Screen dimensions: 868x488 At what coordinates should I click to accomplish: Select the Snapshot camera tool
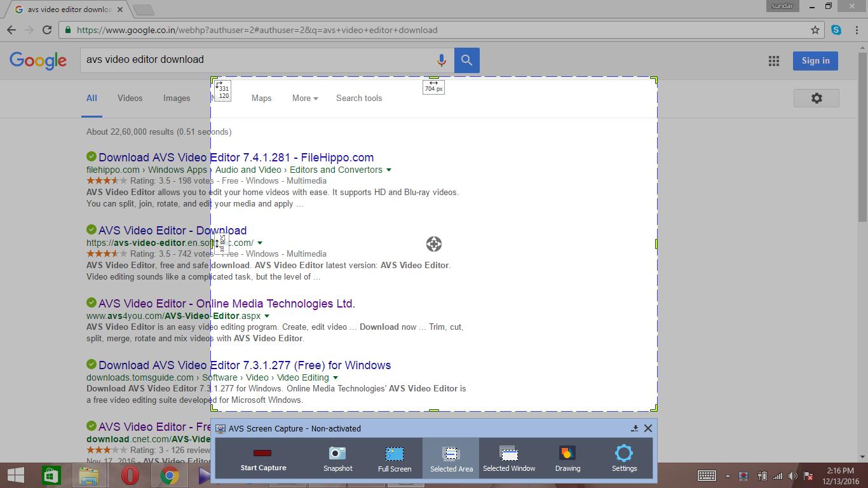click(337, 459)
